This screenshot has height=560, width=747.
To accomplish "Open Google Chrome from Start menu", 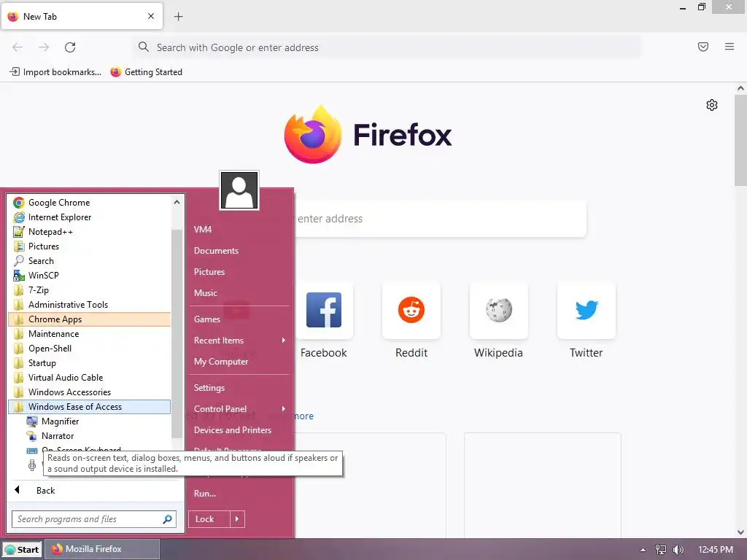I will (89, 203).
